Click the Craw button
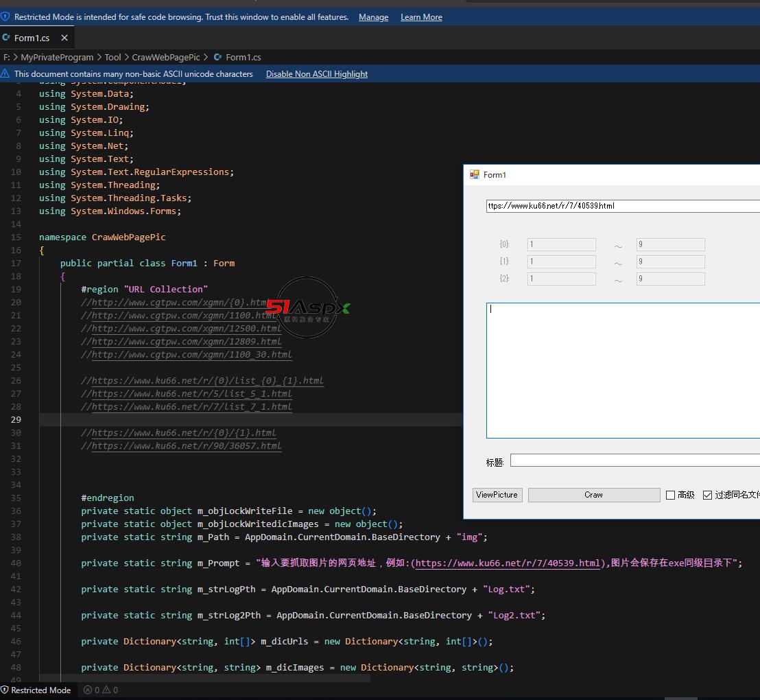This screenshot has height=700, width=760. coord(594,495)
